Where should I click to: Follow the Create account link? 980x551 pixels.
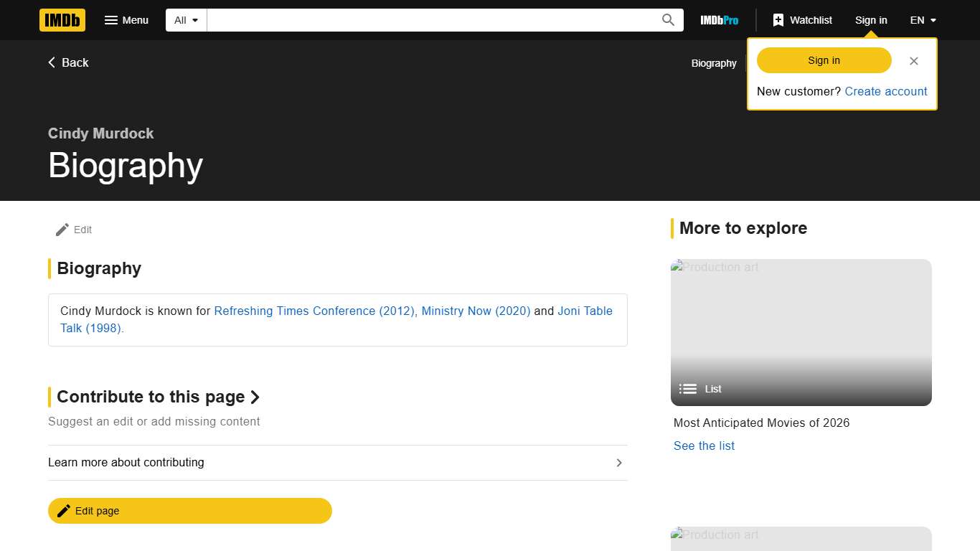(x=885, y=91)
